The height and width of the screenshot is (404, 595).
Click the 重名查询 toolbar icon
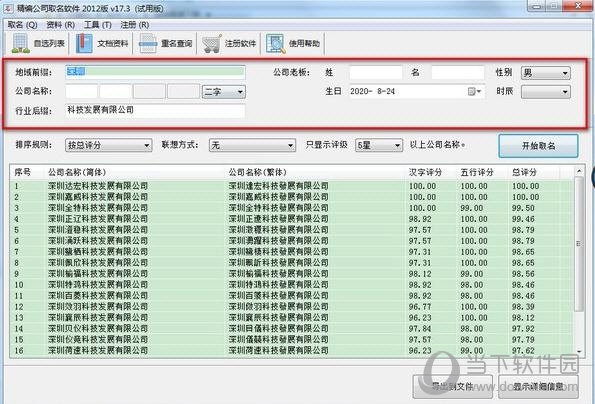click(x=148, y=43)
